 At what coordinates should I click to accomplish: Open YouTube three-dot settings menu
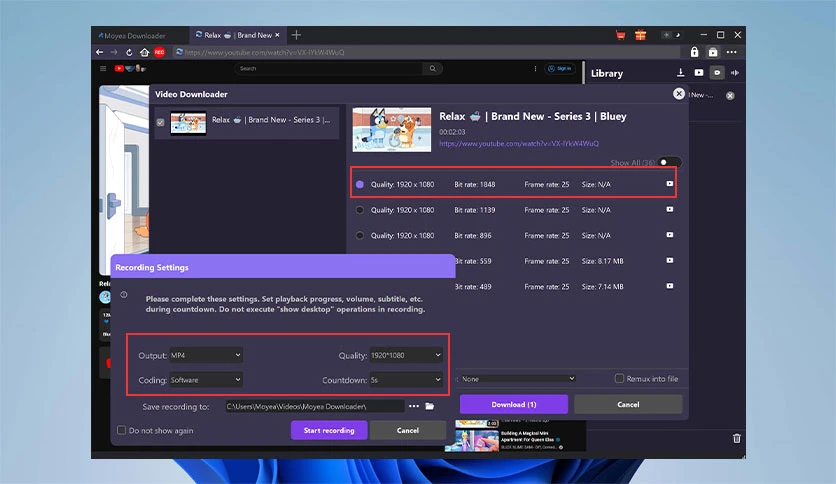[535, 68]
